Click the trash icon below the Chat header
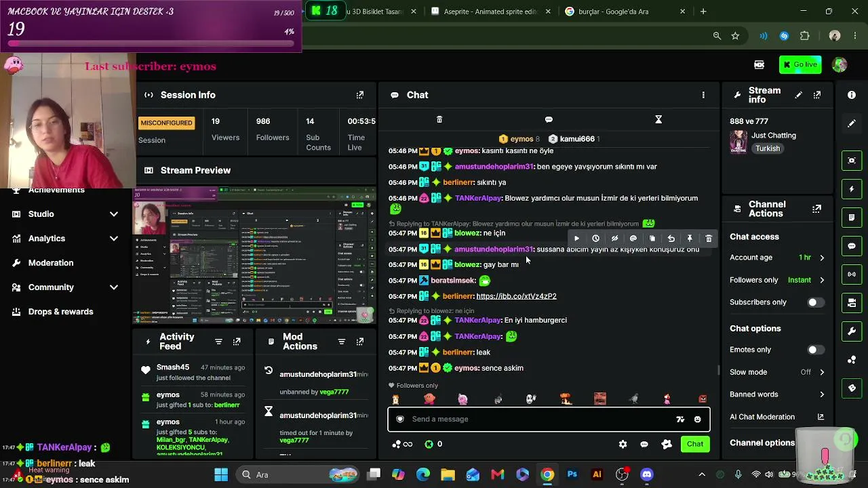 (439, 119)
